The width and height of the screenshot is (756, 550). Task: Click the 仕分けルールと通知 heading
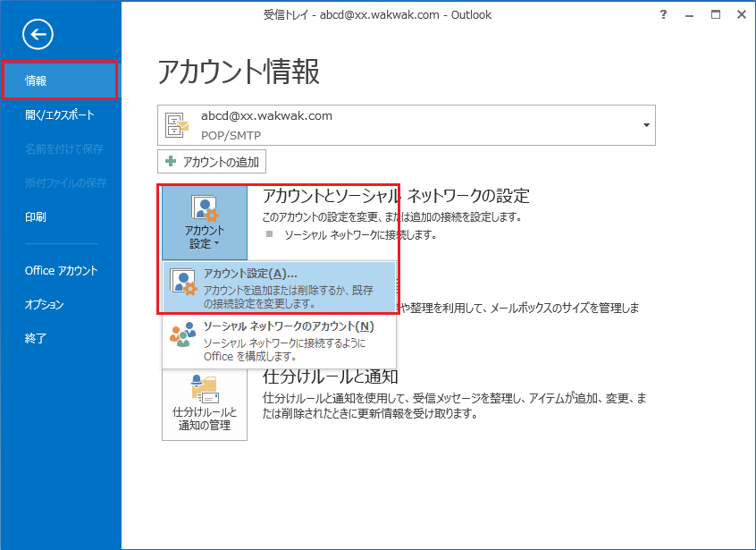(331, 377)
